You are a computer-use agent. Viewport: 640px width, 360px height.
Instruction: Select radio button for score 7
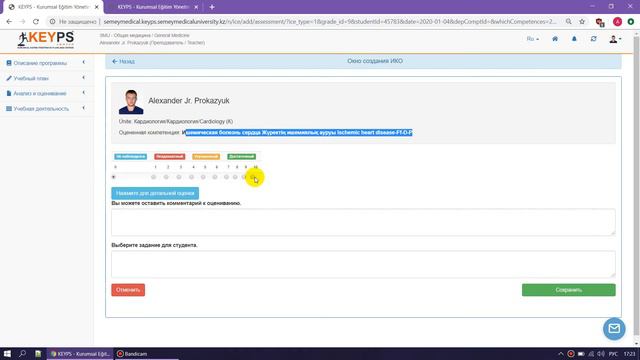coord(226,177)
